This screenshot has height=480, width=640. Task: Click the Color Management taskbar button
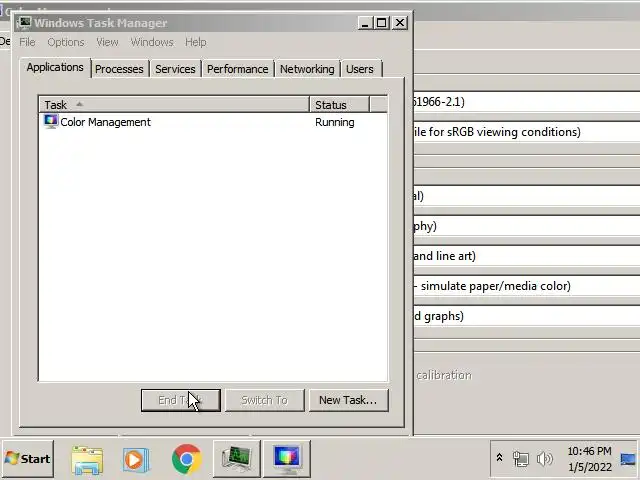pos(287,459)
